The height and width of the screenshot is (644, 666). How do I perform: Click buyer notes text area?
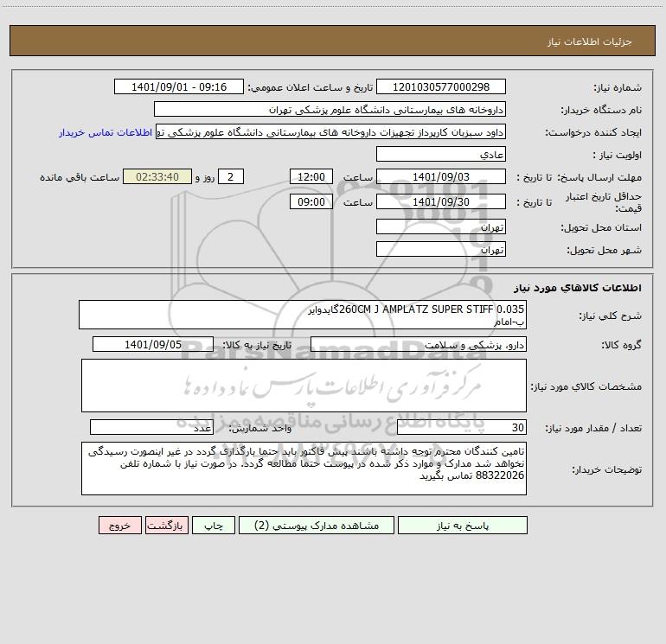(304, 469)
